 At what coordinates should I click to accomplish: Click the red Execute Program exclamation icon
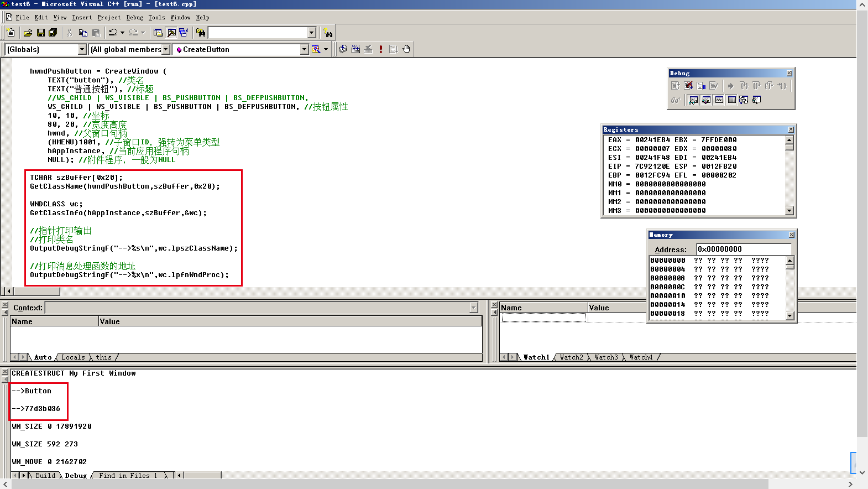381,49
